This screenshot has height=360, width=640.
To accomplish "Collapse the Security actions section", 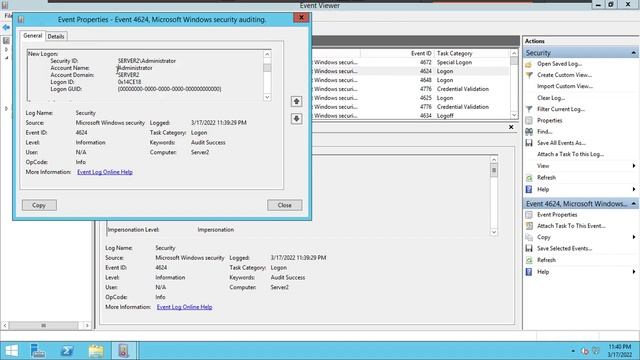I will tap(633, 53).
